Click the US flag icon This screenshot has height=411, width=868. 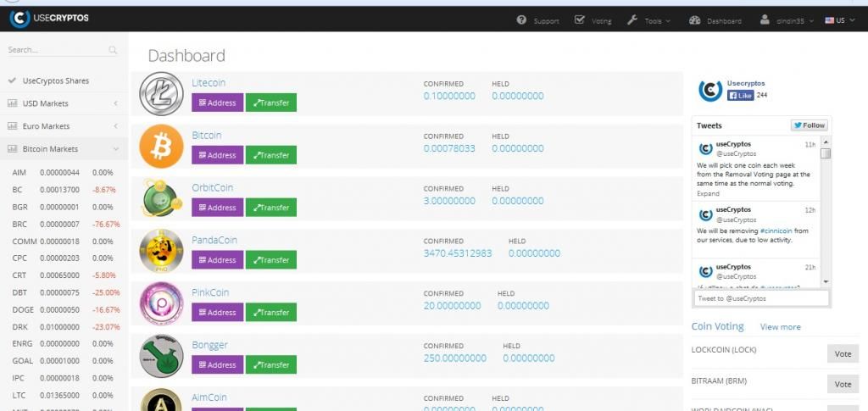point(829,20)
